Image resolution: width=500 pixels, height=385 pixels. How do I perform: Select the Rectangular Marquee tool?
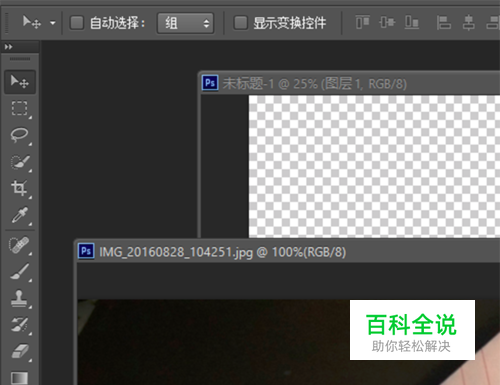[20, 109]
